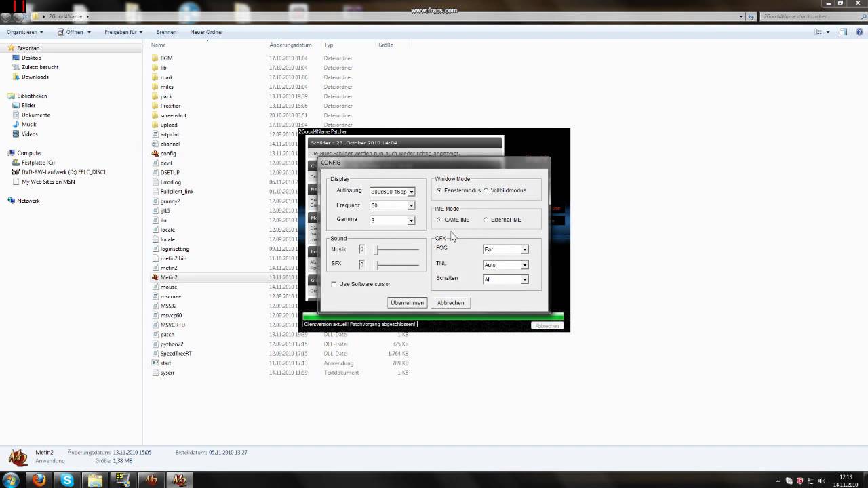
Task: Select the config application icon
Action: point(155,153)
